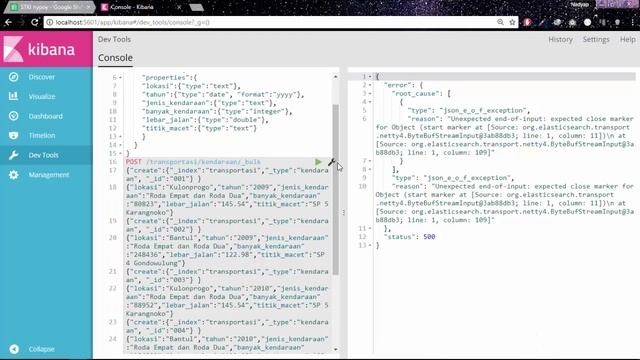
Task: Click the "titik_macet" text mapping line
Action: (199, 128)
